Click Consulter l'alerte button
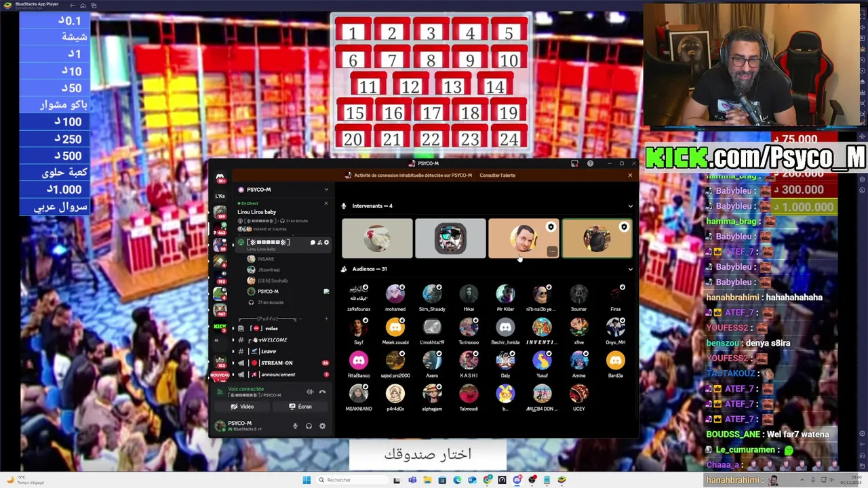 coord(497,176)
